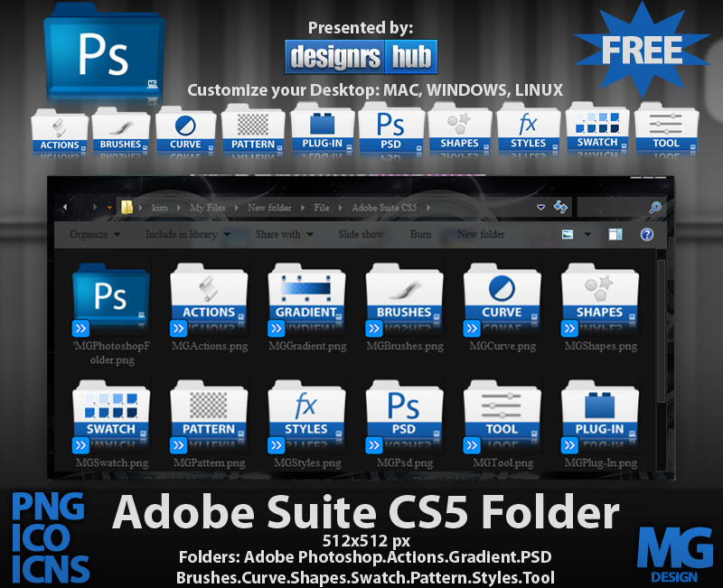Open the recent pages dropdown beside the forward arrow
This screenshot has width=723, height=588.
click(109, 208)
